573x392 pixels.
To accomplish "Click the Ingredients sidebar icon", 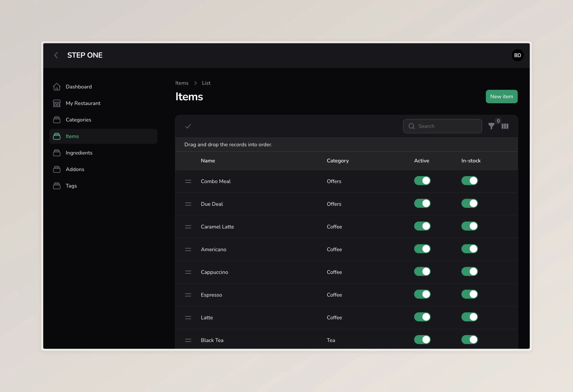I will [x=57, y=153].
